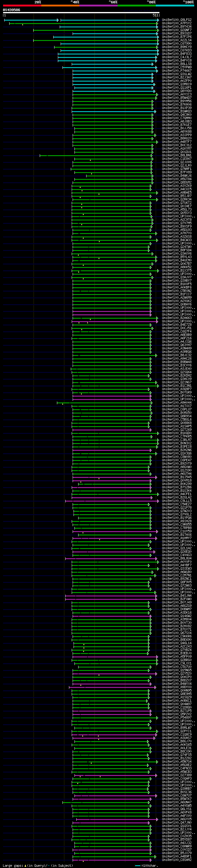197x868 pixels.
Task: Open hit UniRef100_Q9LFG2
Action: (x=177, y=20)
